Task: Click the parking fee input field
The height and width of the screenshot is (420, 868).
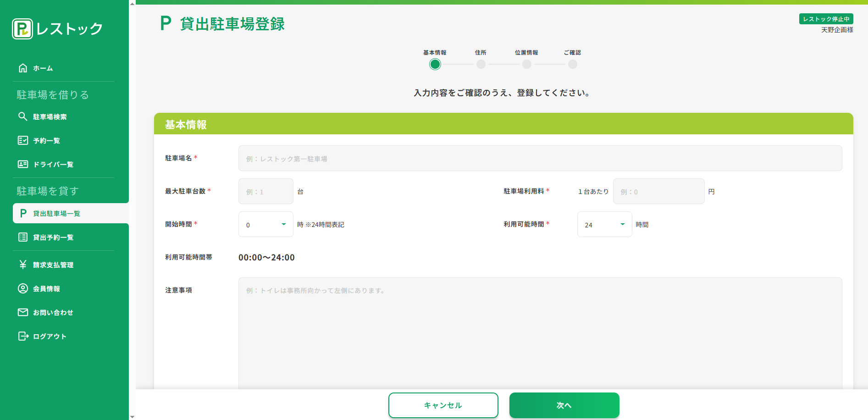Action: pyautogui.click(x=658, y=191)
